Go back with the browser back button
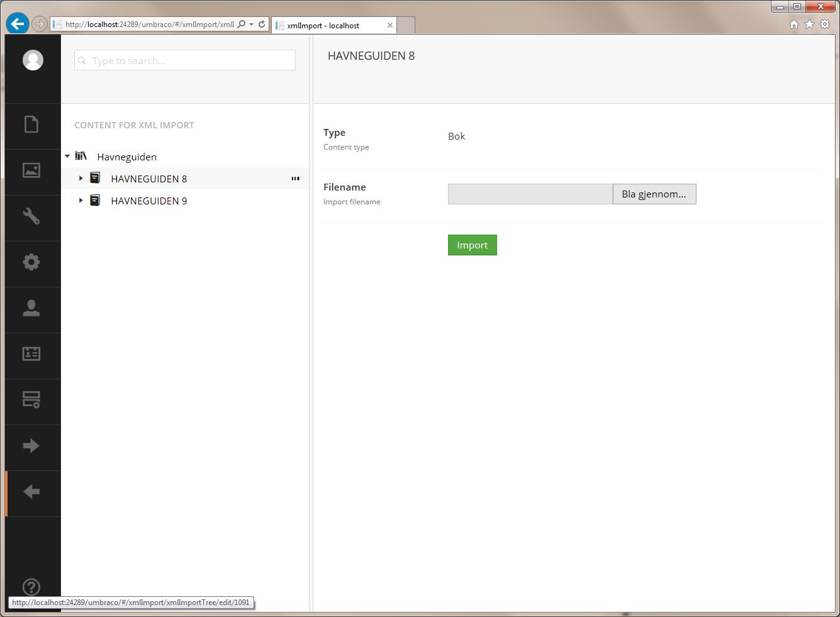Image resolution: width=840 pixels, height=617 pixels. tap(18, 24)
